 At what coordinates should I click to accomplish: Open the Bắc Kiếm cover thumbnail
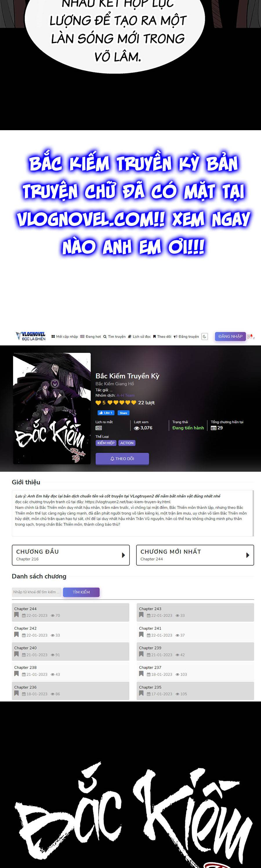(x=52, y=408)
